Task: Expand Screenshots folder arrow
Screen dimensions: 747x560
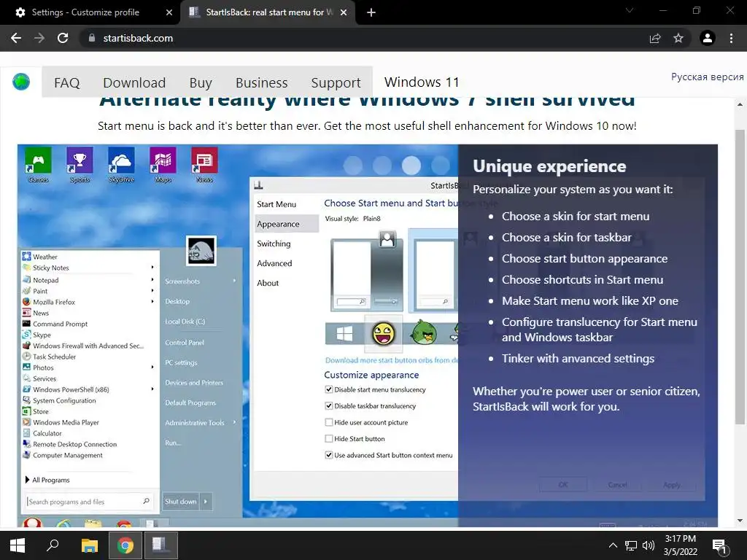Action: point(234,281)
